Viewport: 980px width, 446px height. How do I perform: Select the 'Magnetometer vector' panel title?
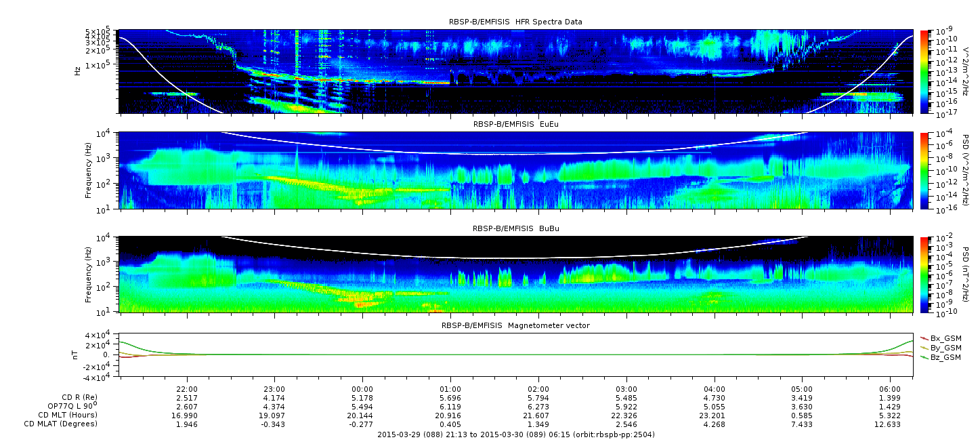[515, 326]
